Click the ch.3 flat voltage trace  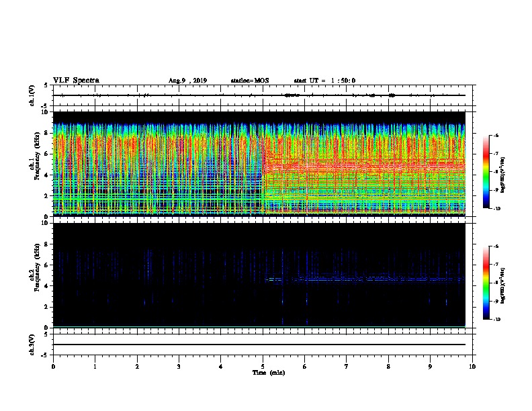(259, 345)
